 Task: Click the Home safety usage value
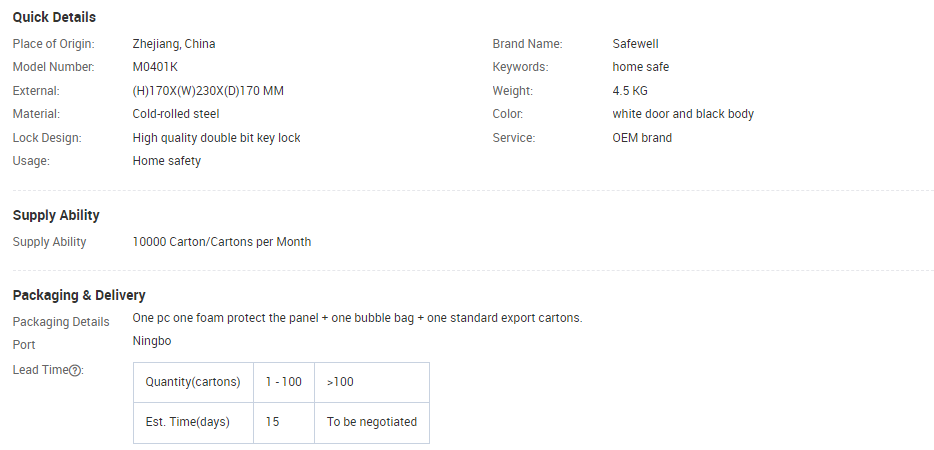pyautogui.click(x=167, y=161)
